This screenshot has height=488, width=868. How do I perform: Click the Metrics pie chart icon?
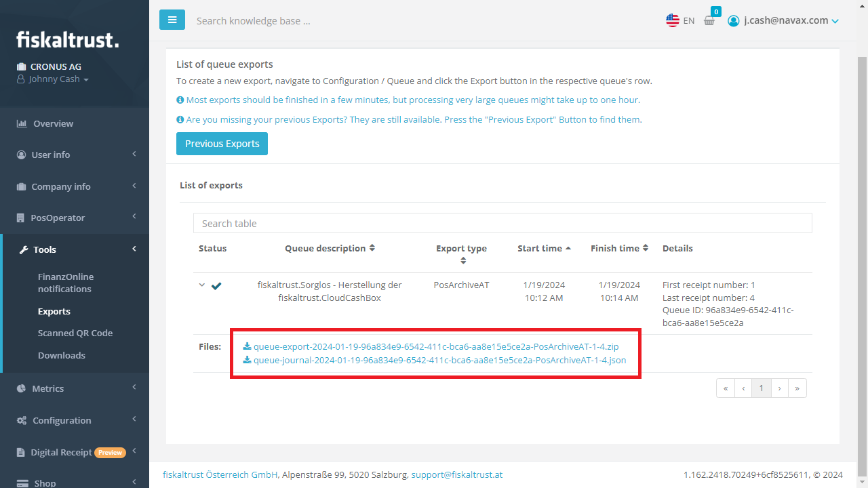[22, 388]
